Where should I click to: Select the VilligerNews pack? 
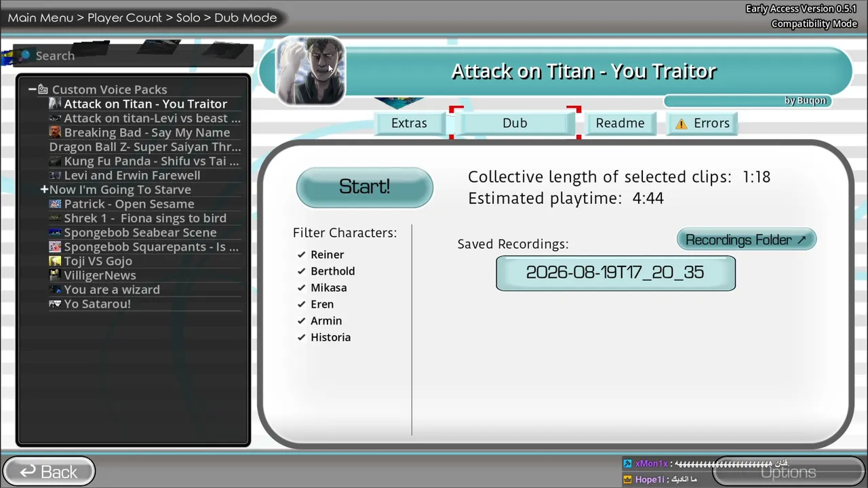tap(145, 275)
